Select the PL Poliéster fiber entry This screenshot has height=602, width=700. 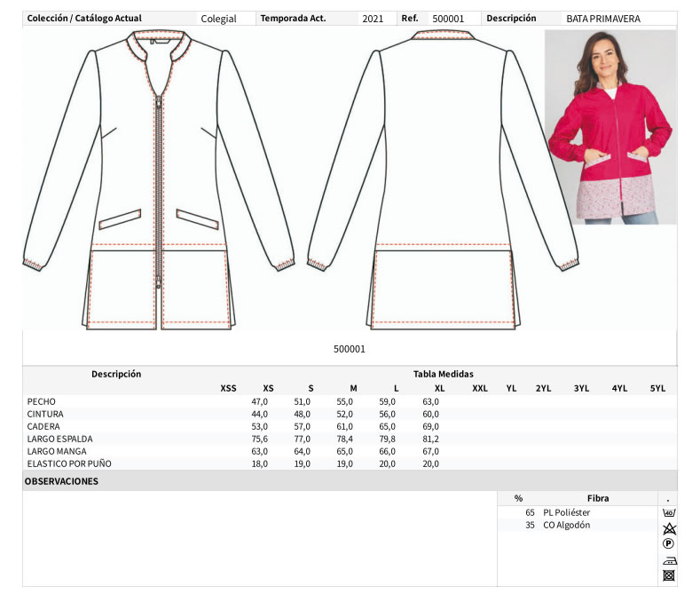[x=566, y=512]
